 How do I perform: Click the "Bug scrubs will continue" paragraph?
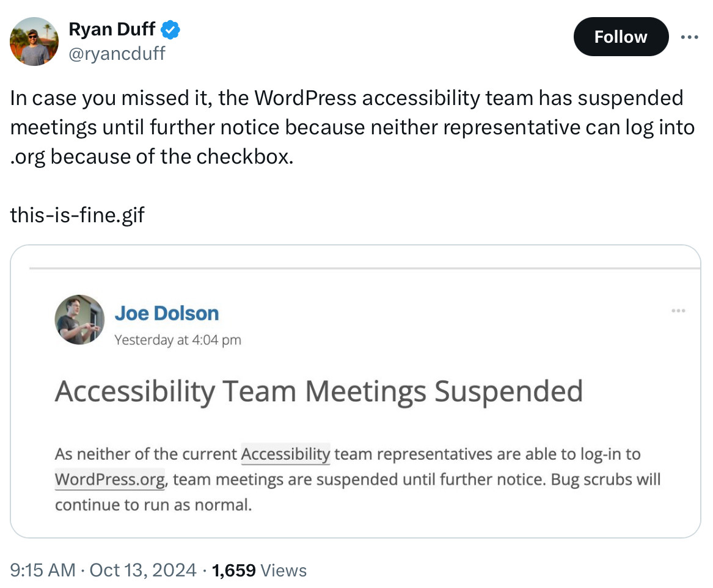[357, 492]
